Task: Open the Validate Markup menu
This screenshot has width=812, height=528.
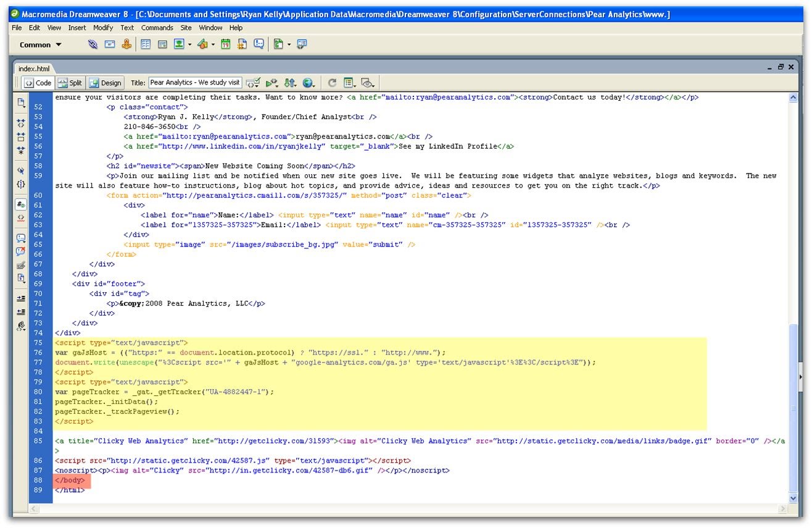Action: [x=272, y=83]
